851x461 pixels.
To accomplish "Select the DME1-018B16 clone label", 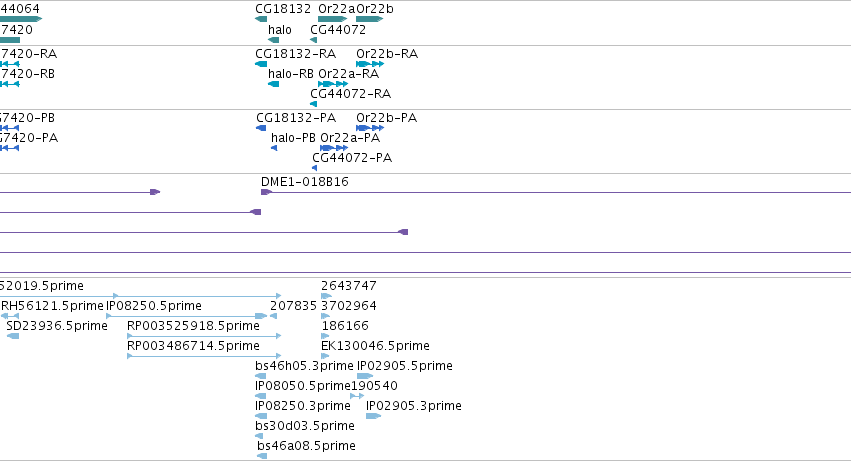I will [x=304, y=182].
